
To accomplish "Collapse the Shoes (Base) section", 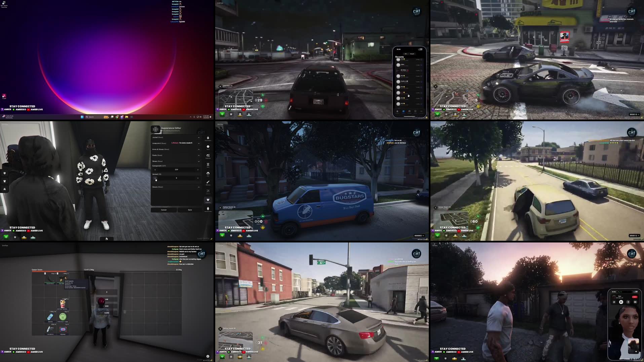I will [199, 161].
